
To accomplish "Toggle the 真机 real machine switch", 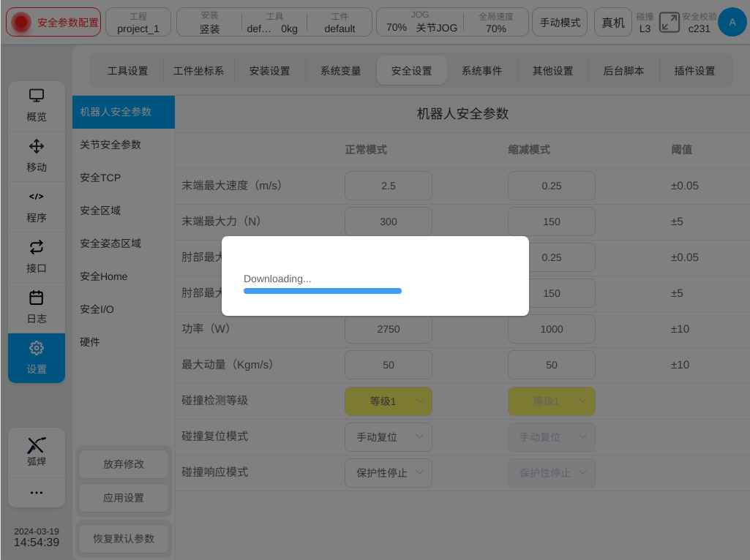I will (x=612, y=23).
